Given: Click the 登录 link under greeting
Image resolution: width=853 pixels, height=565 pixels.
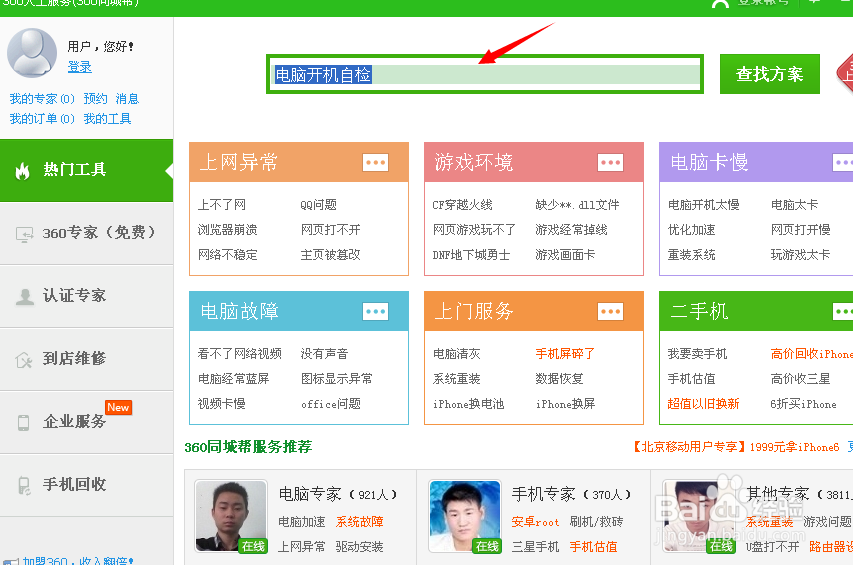Looking at the screenshot, I should tap(79, 67).
